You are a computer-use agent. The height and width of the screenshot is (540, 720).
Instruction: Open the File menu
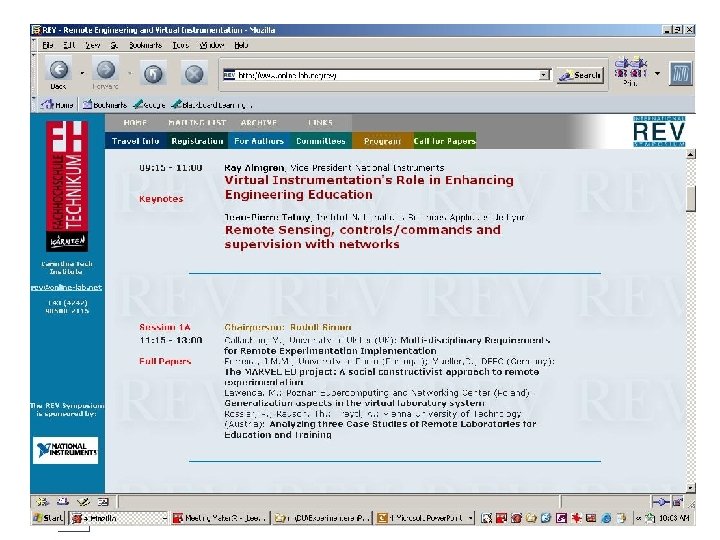(x=48, y=45)
